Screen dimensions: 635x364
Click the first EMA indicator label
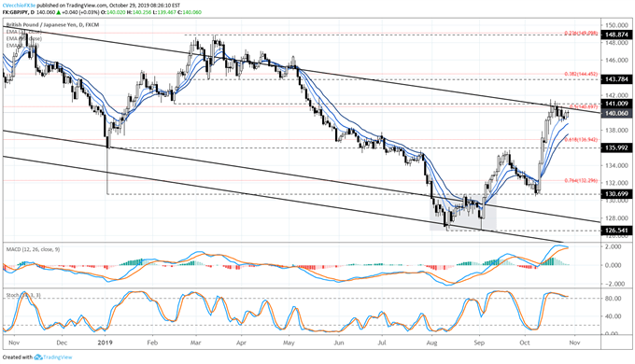23,32
